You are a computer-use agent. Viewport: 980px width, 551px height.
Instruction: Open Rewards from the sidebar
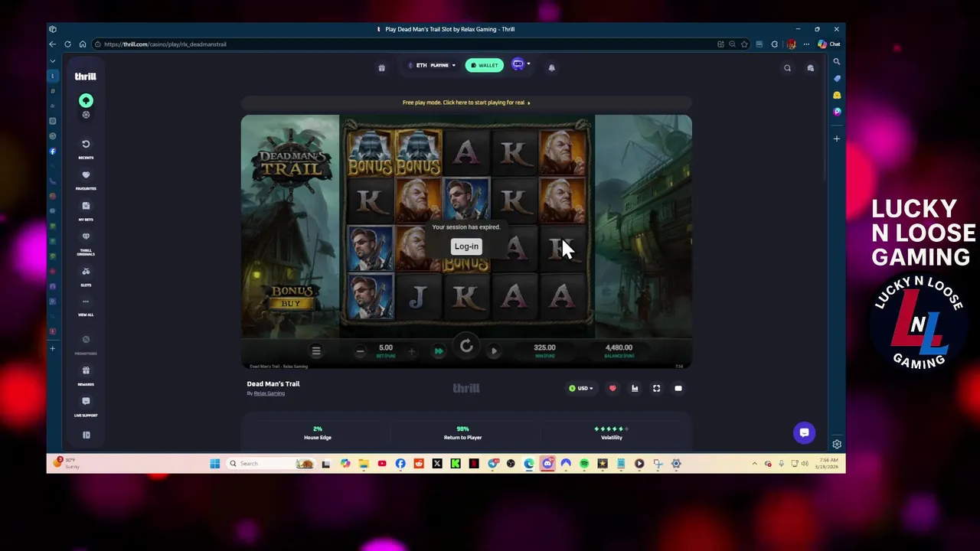point(86,374)
